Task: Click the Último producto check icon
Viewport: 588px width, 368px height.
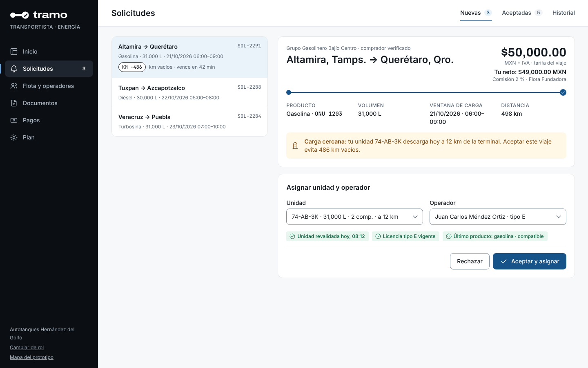Action: (x=449, y=236)
